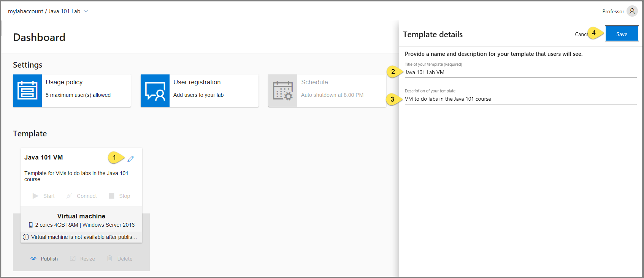Save the template details
Screen dimensions: 644x278
[x=622, y=34]
